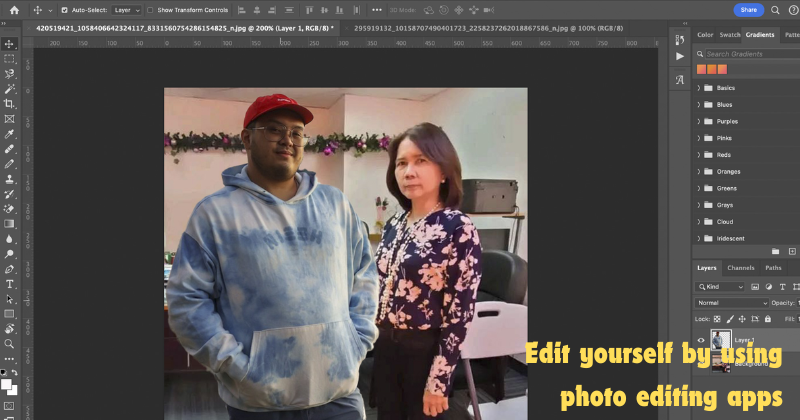The width and height of the screenshot is (800, 420).
Task: Select the History Brush tool
Action: [x=9, y=194]
